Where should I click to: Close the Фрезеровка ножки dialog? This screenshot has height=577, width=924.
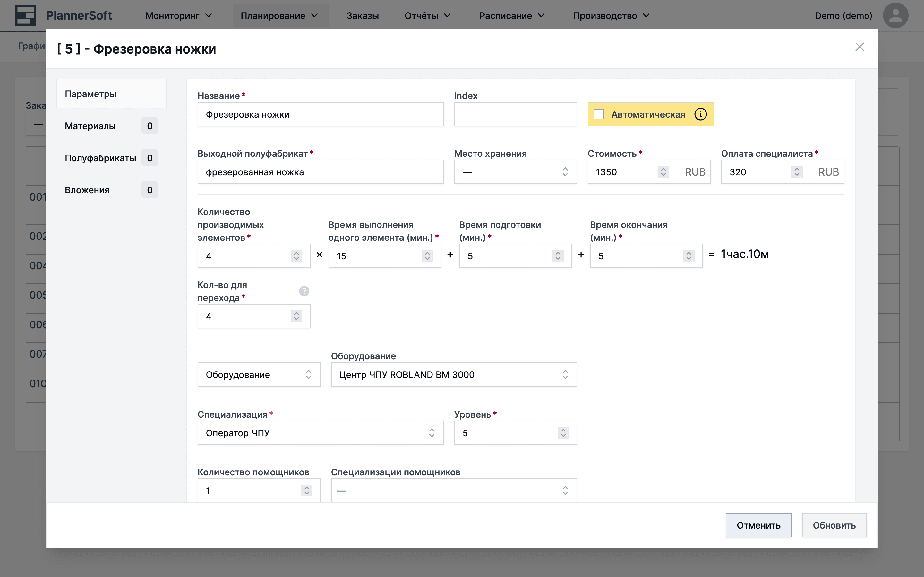(x=860, y=47)
